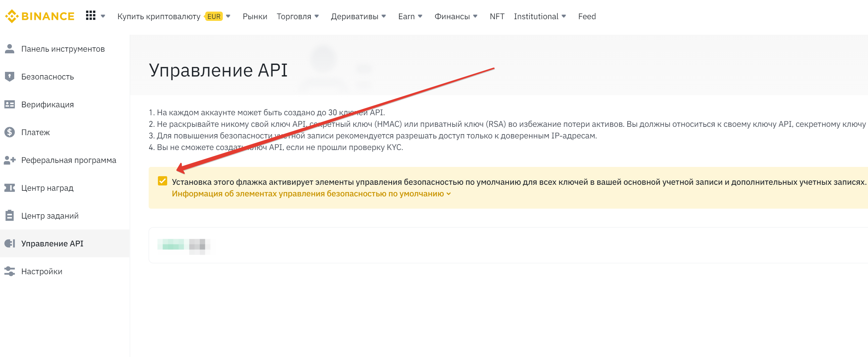Click note about 30 API keys limit
This screenshot has height=357, width=868.
click(266, 113)
